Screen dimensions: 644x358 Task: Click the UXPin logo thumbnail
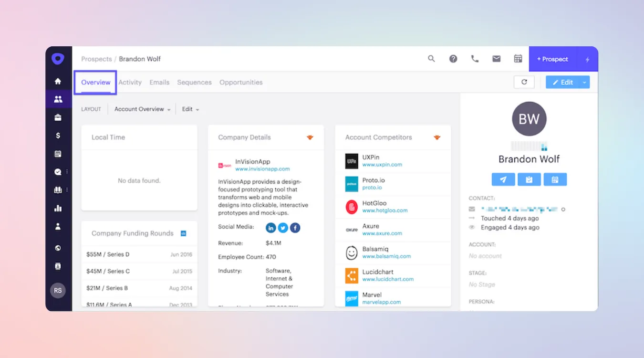coord(352,161)
